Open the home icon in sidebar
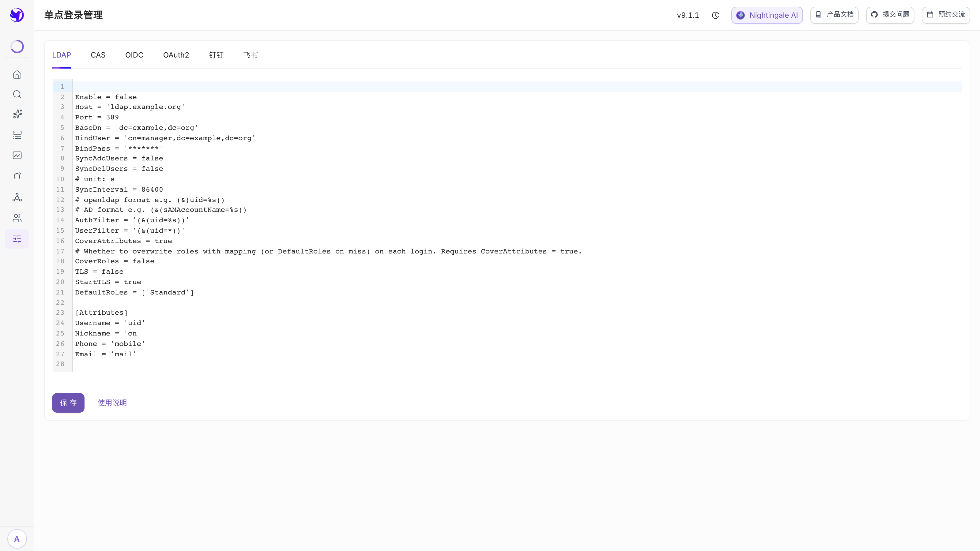Image resolution: width=980 pixels, height=551 pixels. 17,74
